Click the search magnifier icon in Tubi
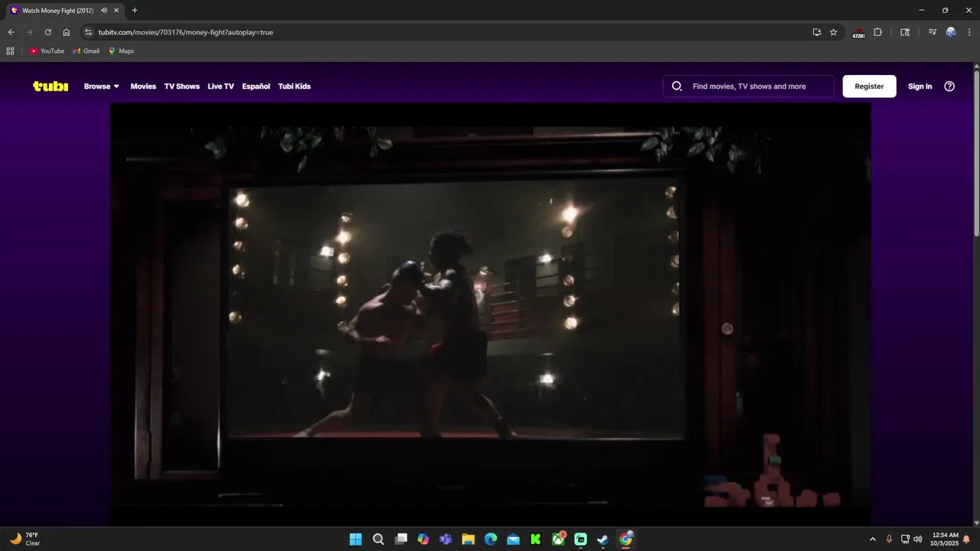This screenshot has width=980, height=551. pyautogui.click(x=677, y=86)
